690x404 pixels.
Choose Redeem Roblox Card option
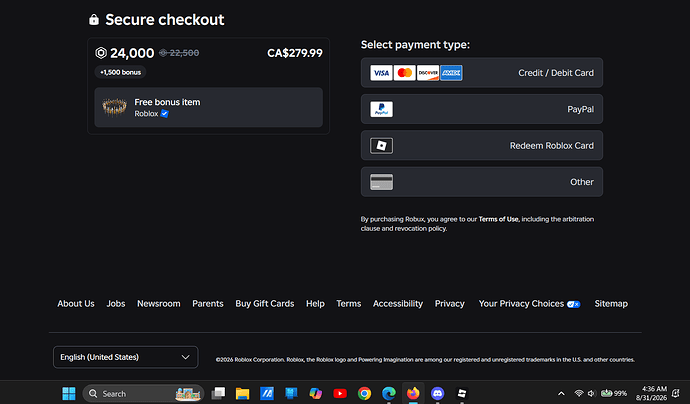[x=482, y=146]
